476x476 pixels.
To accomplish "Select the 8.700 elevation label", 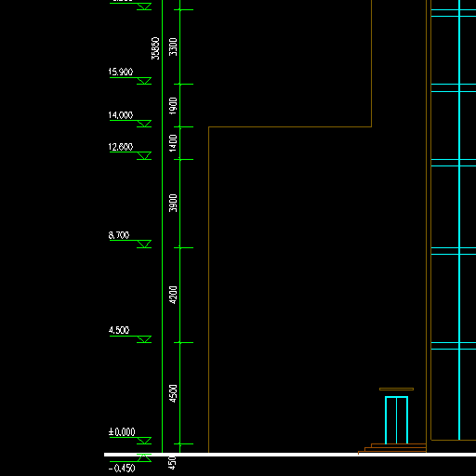I will [119, 235].
